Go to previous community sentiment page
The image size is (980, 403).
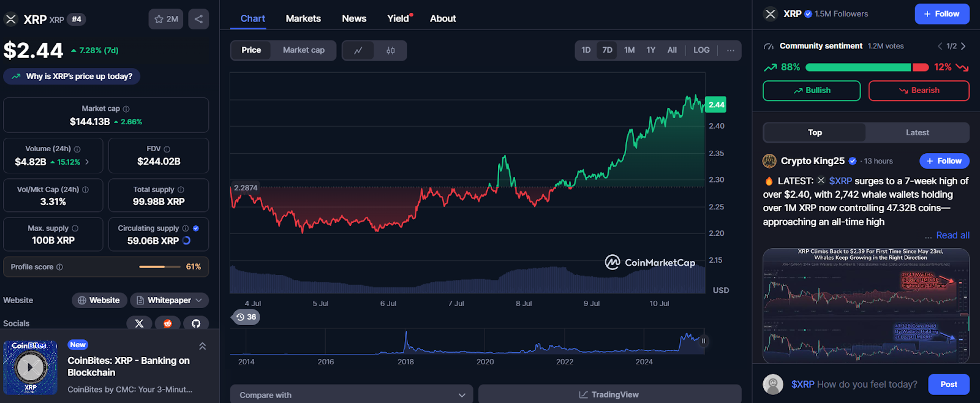(940, 46)
